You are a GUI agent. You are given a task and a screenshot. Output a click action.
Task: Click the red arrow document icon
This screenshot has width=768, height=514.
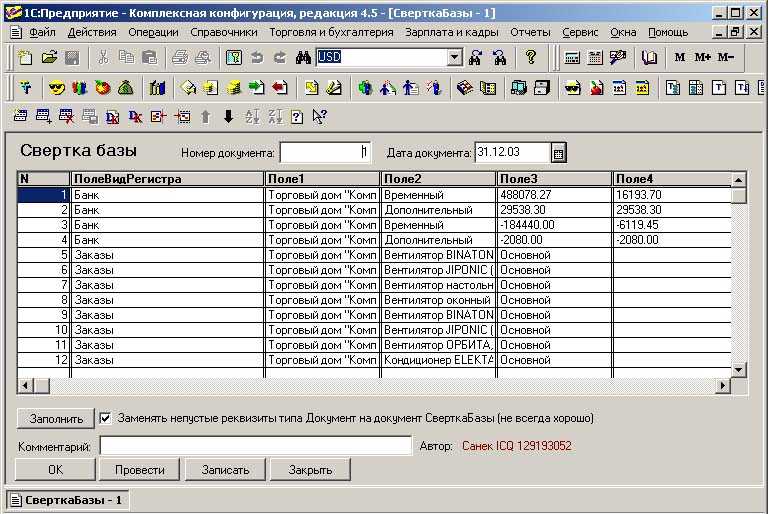pos(279,88)
